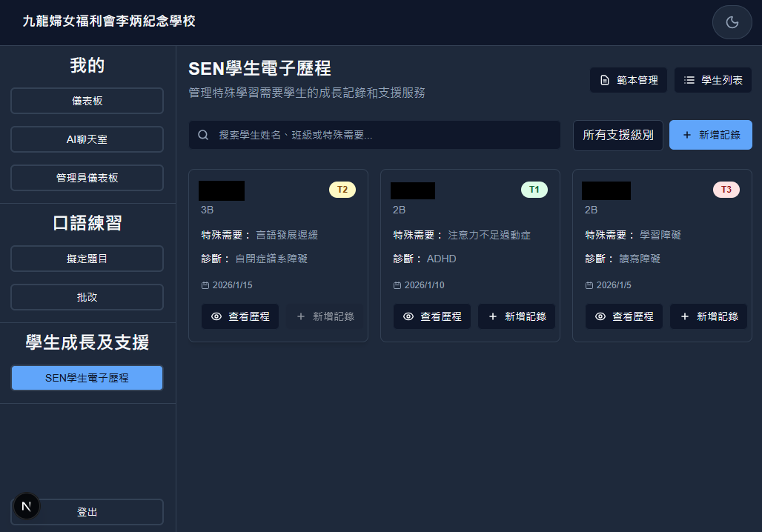The width and height of the screenshot is (762, 532).
Task: Toggle dark mode with the moon icon
Action: (x=732, y=22)
